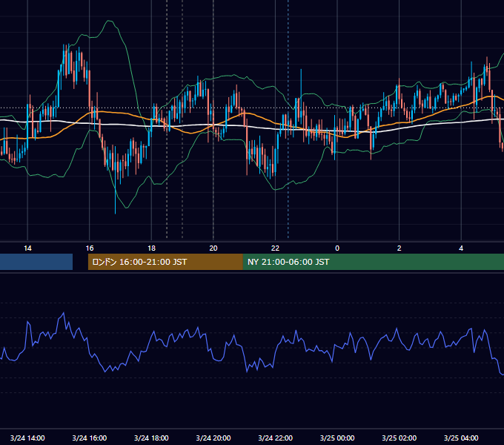The image size is (504, 445).
Task: Click the 4 hour axis label
Action: [x=461, y=248]
